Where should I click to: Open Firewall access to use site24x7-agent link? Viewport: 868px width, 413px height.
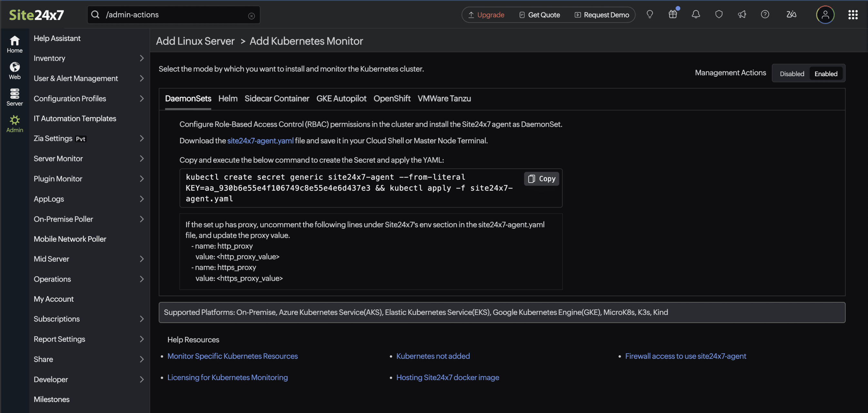point(686,356)
